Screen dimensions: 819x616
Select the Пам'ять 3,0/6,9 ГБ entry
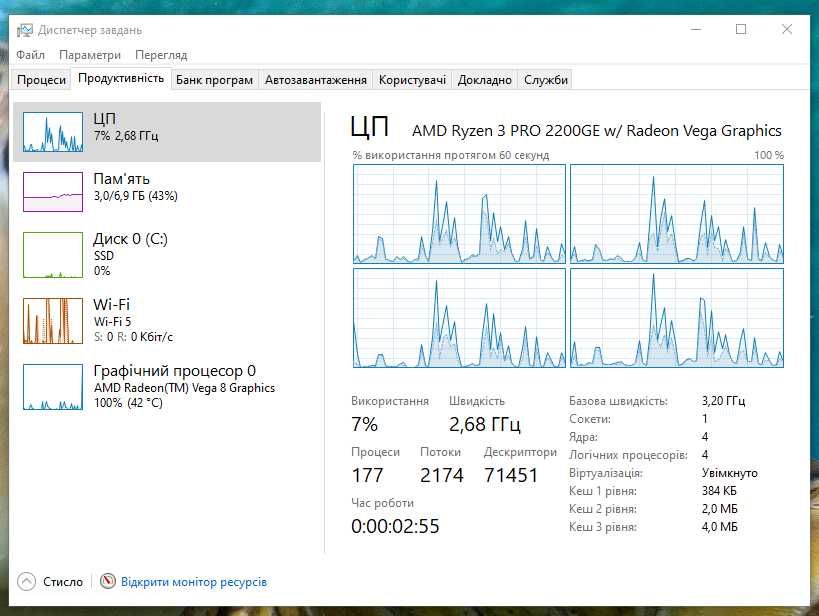tap(167, 192)
